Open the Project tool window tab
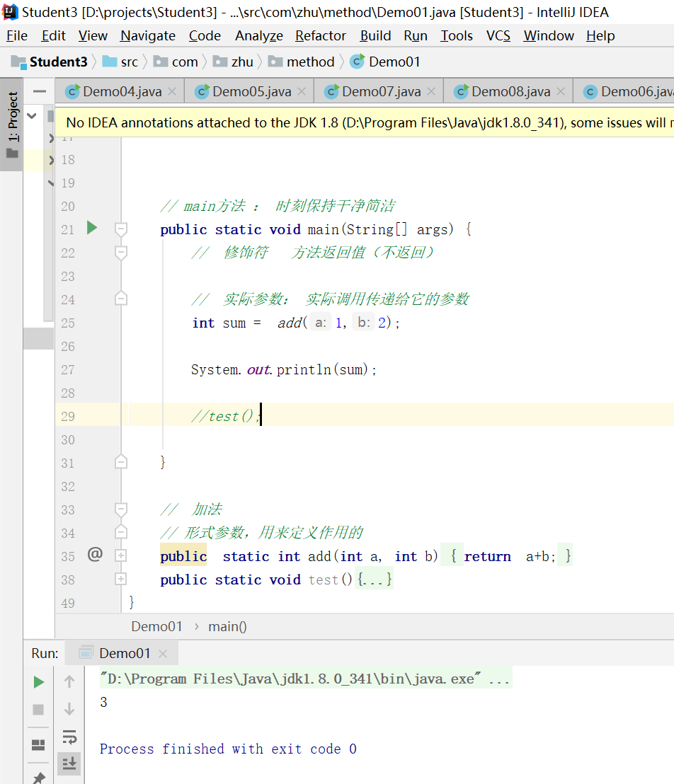Viewport: 674px width, 784px height. tap(12, 125)
